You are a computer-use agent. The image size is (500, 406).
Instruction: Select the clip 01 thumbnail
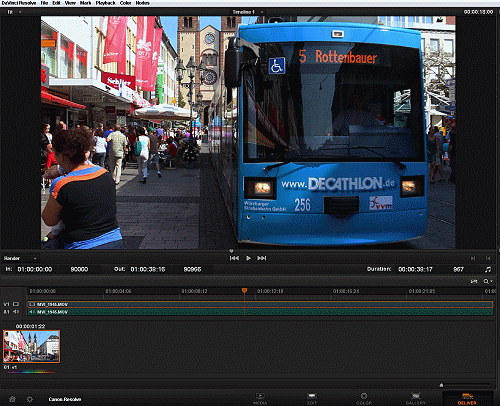pyautogui.click(x=31, y=346)
